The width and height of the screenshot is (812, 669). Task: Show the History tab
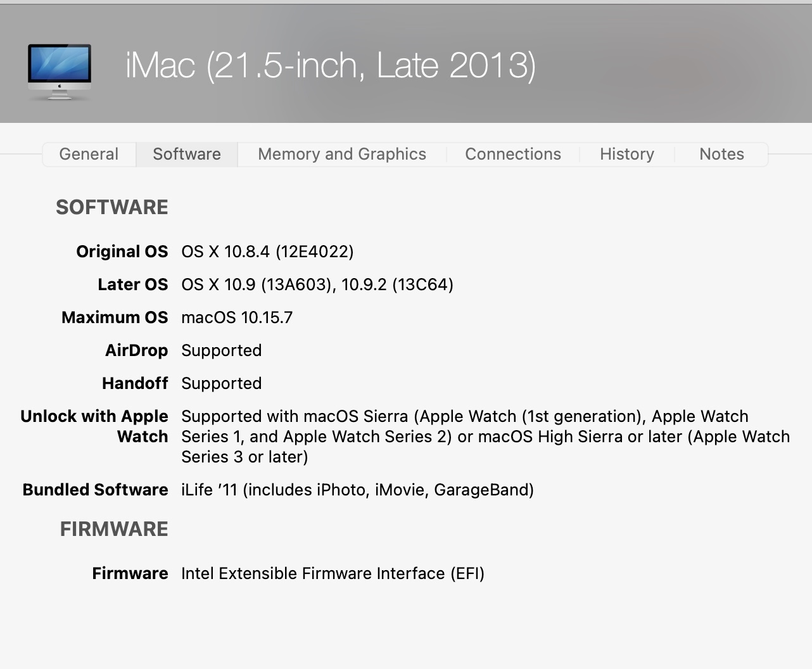627,154
